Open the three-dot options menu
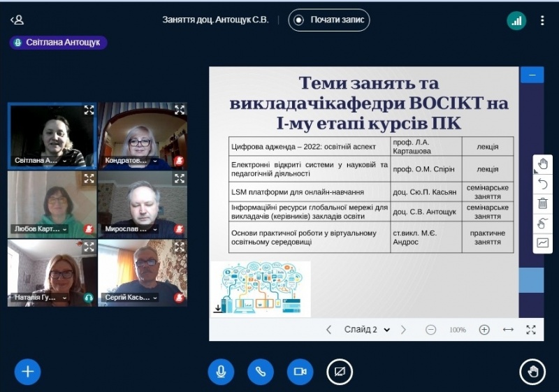 click(542, 20)
